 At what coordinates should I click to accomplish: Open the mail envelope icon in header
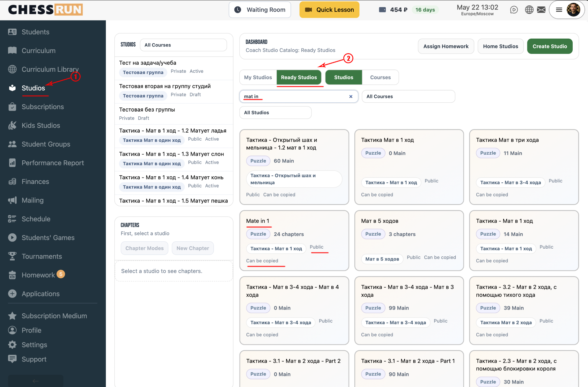click(x=541, y=10)
